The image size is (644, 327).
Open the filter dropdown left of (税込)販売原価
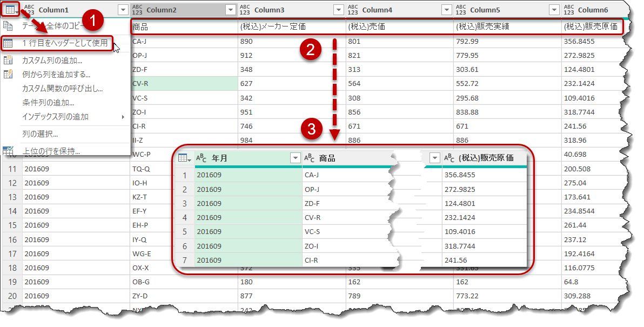434,158
